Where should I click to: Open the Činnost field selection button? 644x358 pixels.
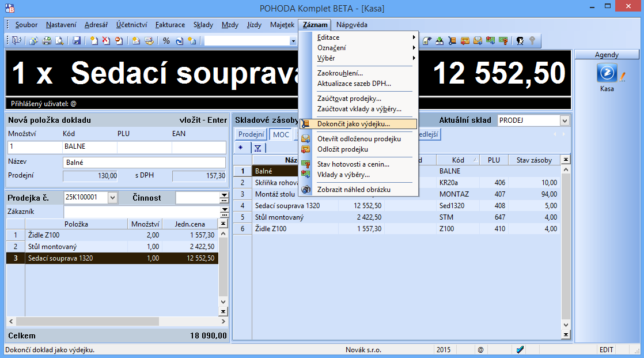pyautogui.click(x=224, y=198)
